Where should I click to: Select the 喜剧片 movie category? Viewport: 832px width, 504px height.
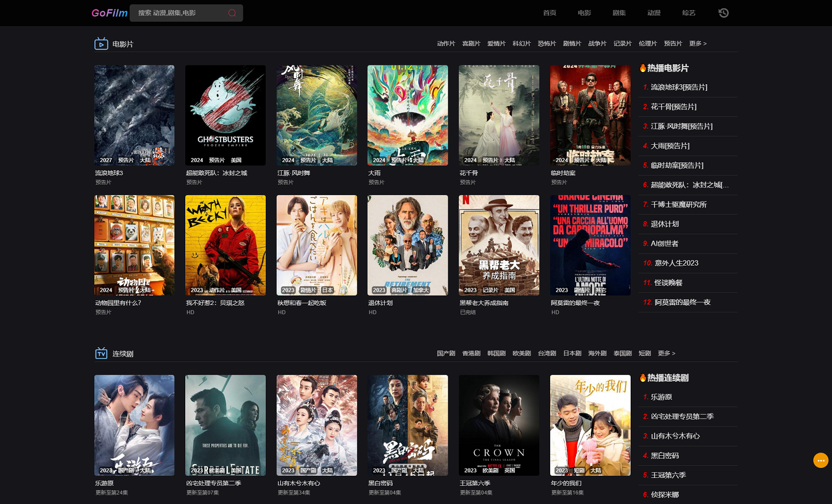coord(471,43)
